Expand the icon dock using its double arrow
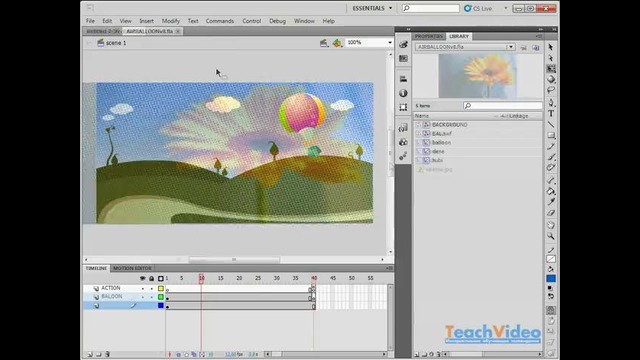Image resolution: width=640 pixels, height=360 pixels. click(x=408, y=29)
